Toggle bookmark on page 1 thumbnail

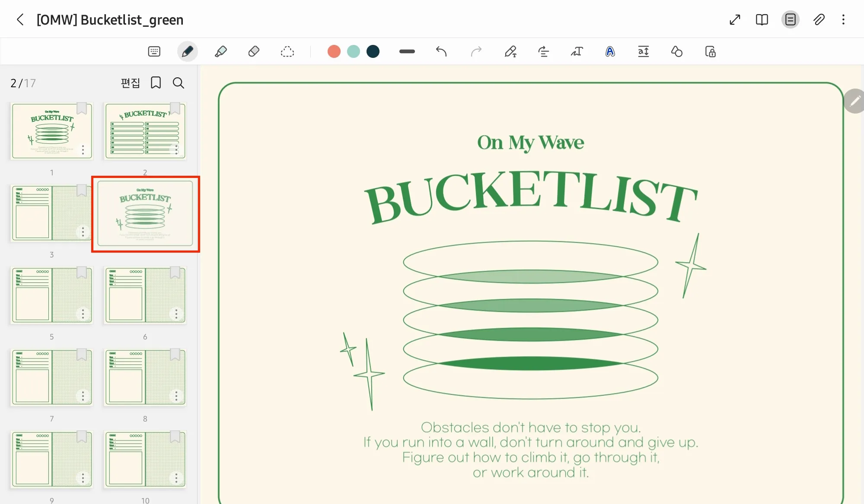(x=82, y=108)
